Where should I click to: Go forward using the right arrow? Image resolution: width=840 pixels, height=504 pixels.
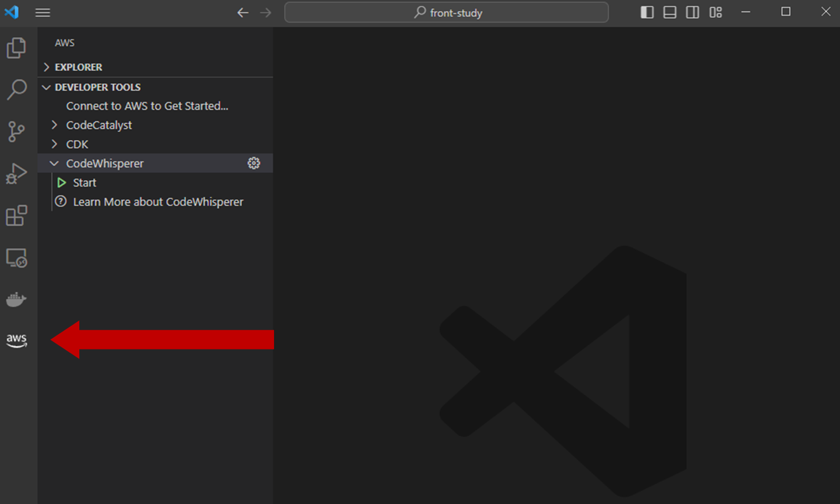(x=266, y=12)
